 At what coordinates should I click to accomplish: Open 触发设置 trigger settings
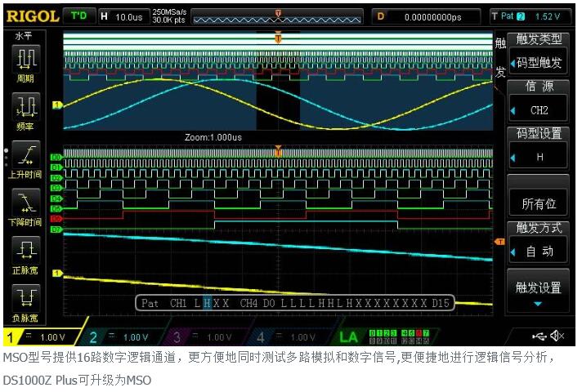[x=538, y=290]
